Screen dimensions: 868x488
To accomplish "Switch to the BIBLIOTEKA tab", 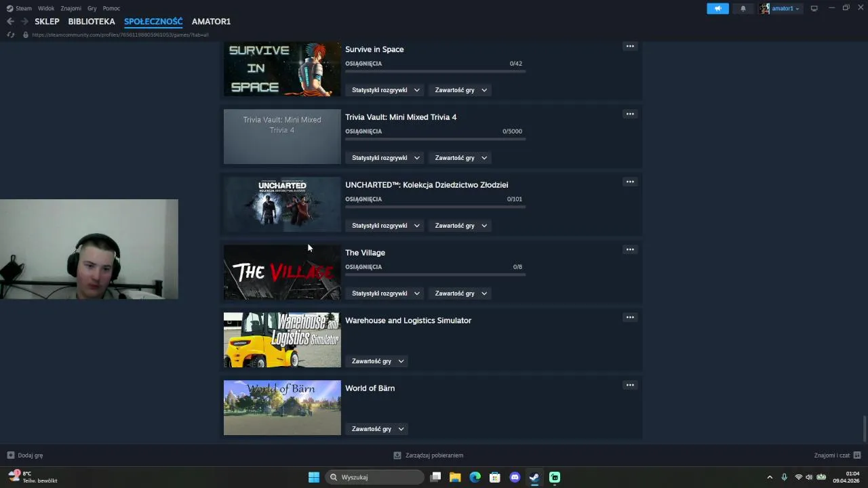I will pyautogui.click(x=92, y=22).
